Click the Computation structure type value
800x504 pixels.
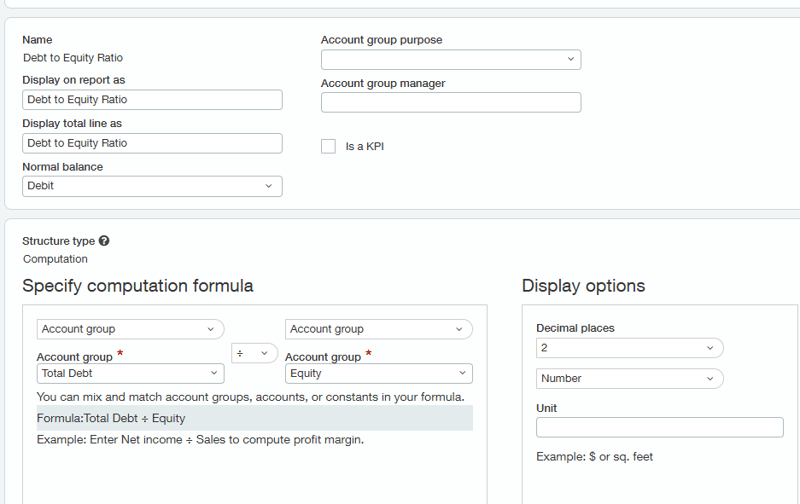[55, 259]
